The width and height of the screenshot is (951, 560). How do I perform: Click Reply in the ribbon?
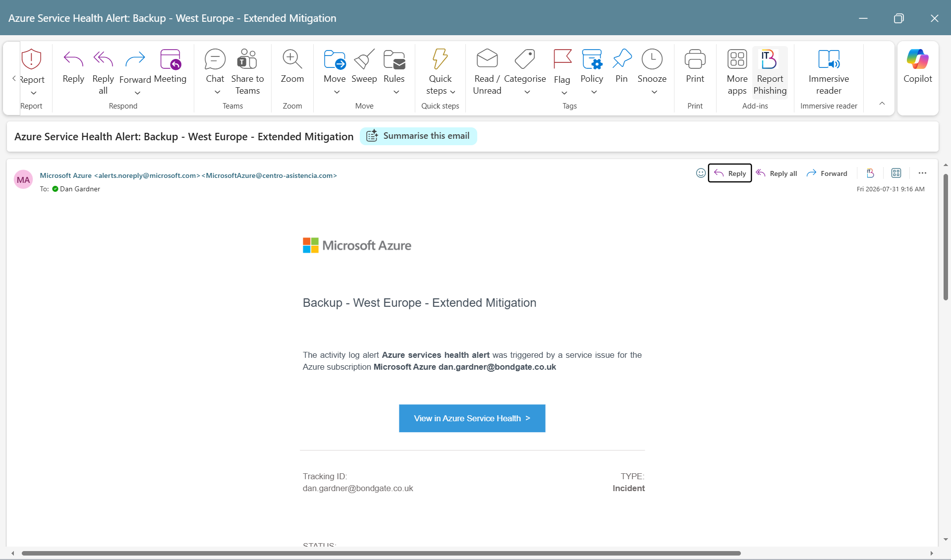73,66
